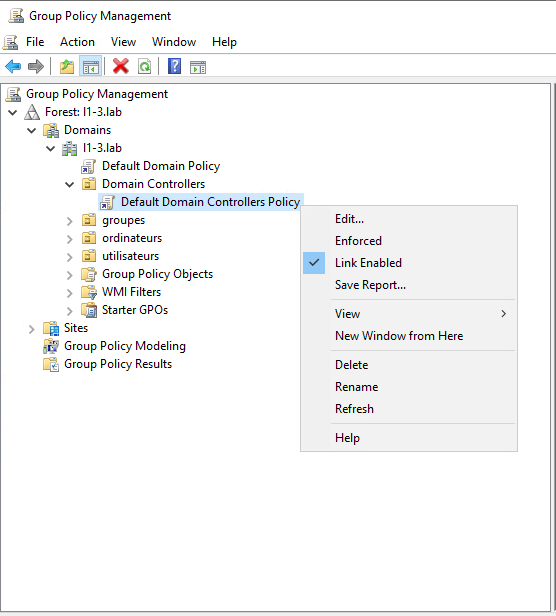This screenshot has width=556, height=616.
Task: Select the Group Policy Management root node
Action: 97,94
